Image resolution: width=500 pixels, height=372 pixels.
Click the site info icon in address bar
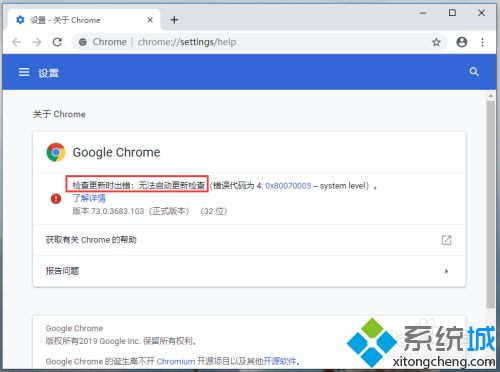click(x=83, y=42)
